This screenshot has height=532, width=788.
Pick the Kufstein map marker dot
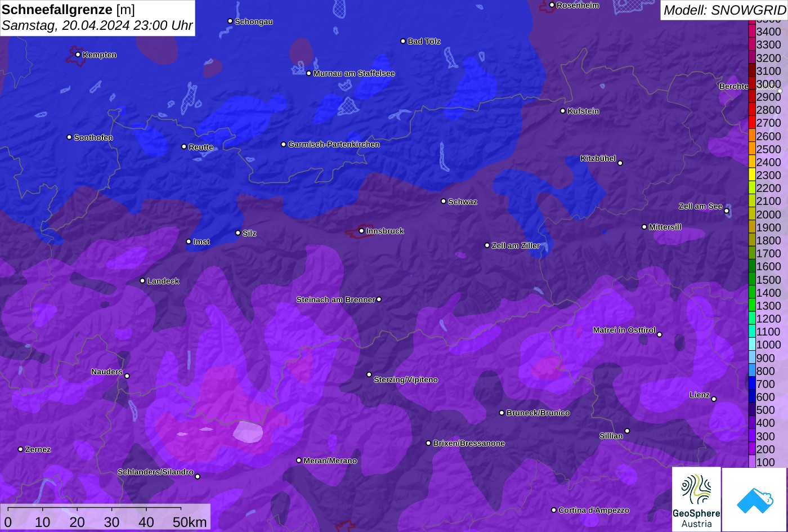point(562,111)
